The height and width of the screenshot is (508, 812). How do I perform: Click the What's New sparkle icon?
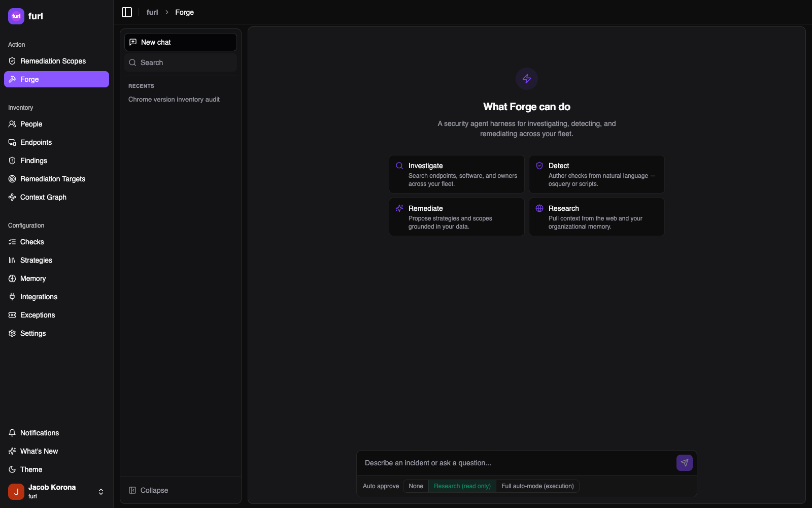(x=12, y=451)
